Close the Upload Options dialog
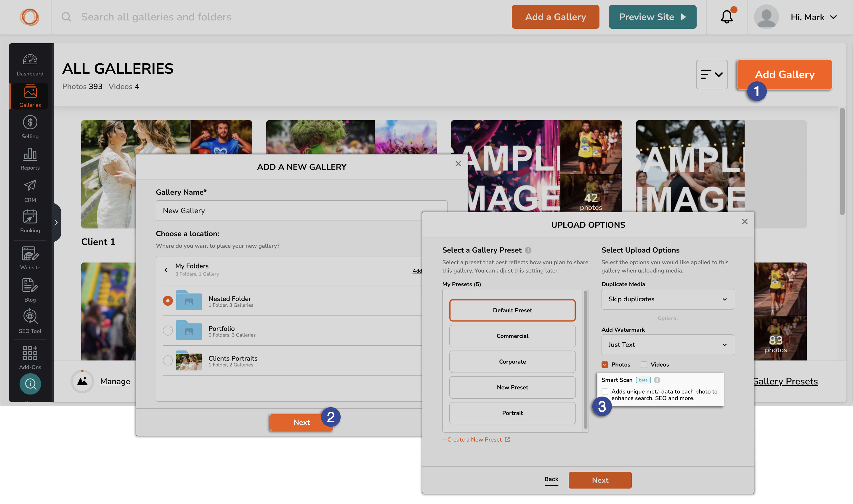 (745, 221)
